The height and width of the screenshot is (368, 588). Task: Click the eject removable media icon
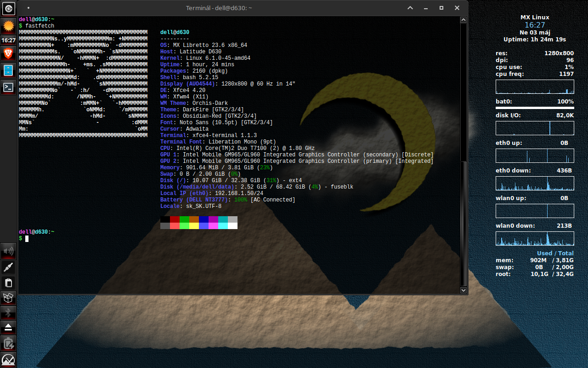[x=8, y=328]
